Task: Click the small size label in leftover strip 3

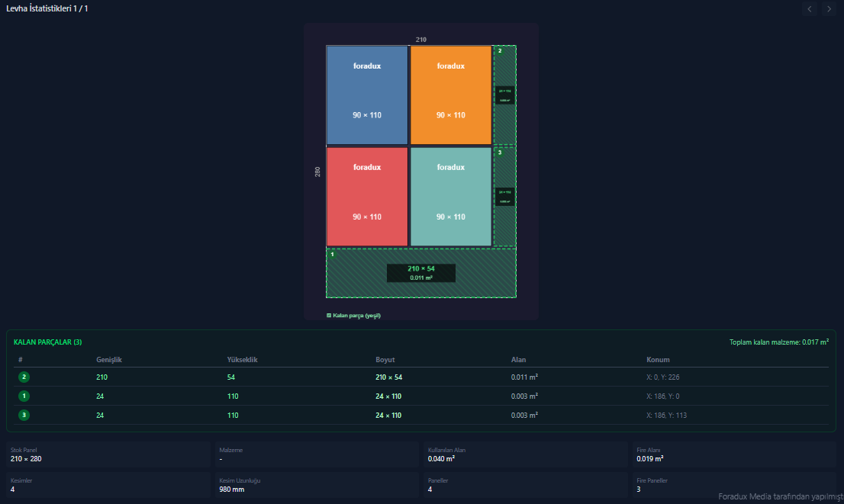Action: 505,196
